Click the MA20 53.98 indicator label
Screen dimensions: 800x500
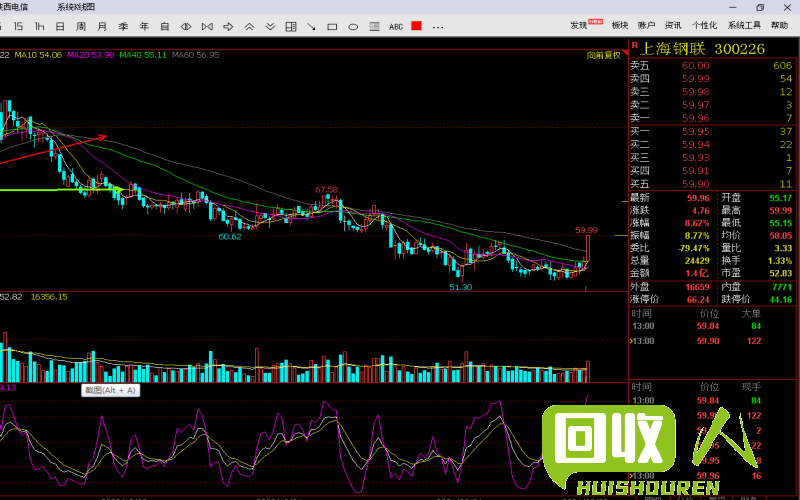[90, 55]
